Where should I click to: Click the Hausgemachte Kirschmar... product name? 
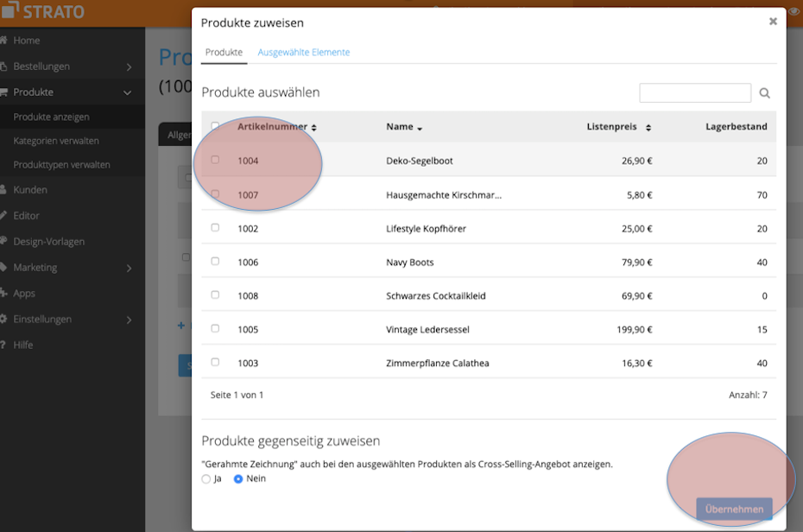coord(444,195)
